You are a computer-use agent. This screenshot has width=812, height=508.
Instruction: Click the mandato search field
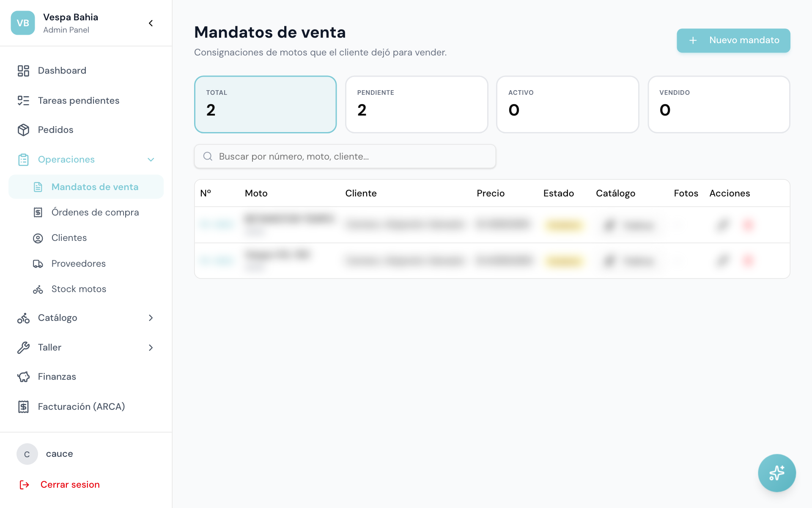point(345,157)
